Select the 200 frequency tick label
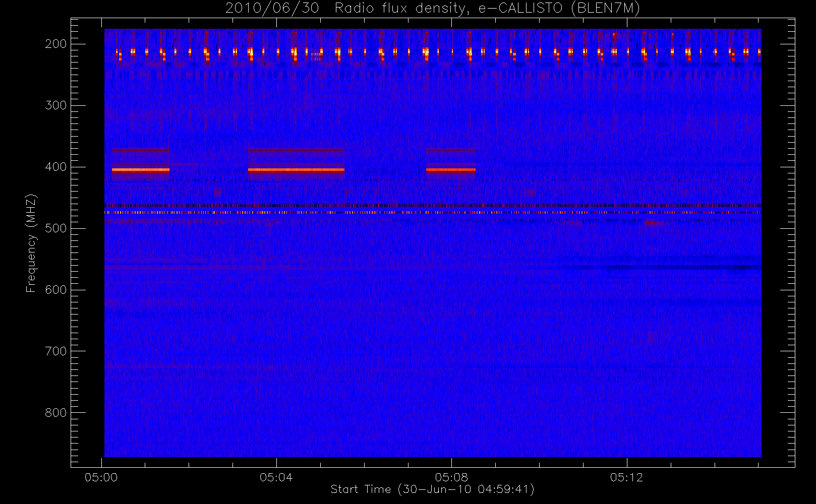Viewport: 816px width, 504px height. pyautogui.click(x=56, y=44)
